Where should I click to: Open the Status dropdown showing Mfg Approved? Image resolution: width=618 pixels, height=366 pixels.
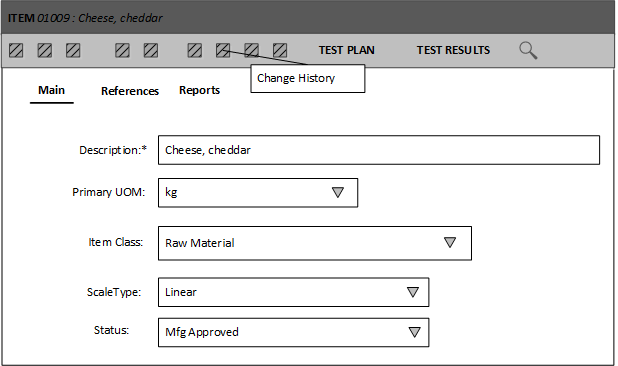pyautogui.click(x=293, y=332)
